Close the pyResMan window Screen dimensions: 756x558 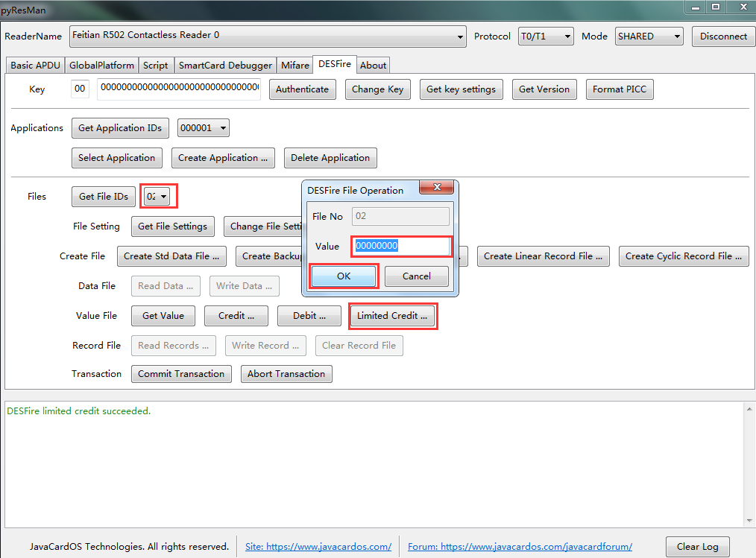(x=743, y=7)
